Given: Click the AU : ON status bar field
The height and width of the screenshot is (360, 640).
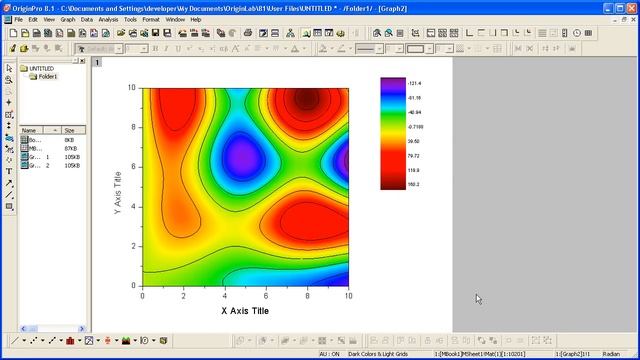Looking at the screenshot, I should (329, 354).
